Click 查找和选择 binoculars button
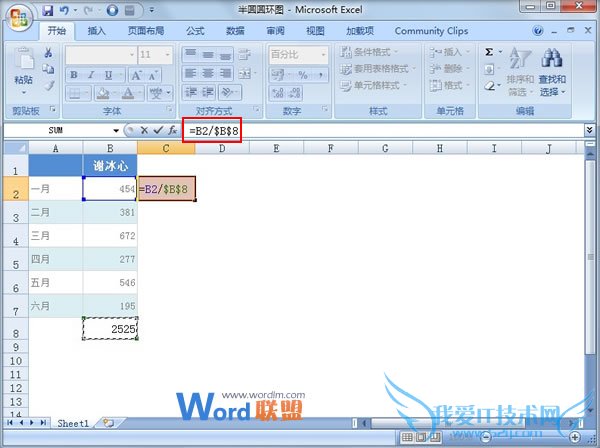600x448 pixels. tap(552, 72)
